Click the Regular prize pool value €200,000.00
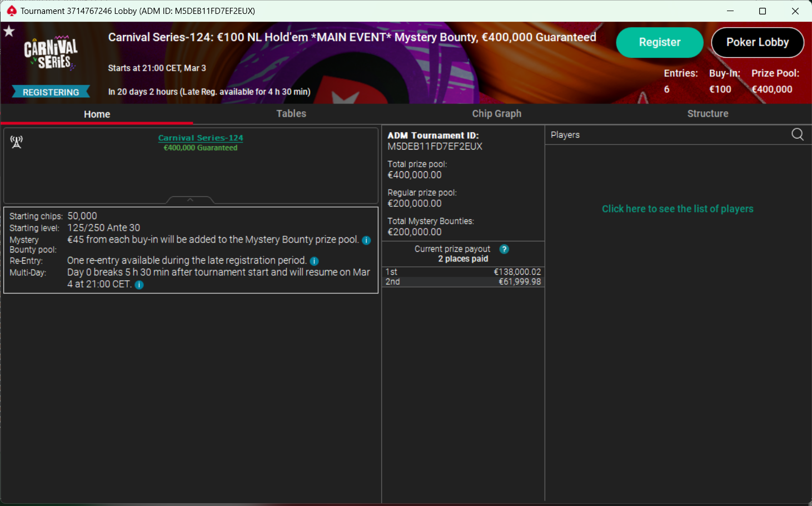This screenshot has height=506, width=812. pos(415,204)
